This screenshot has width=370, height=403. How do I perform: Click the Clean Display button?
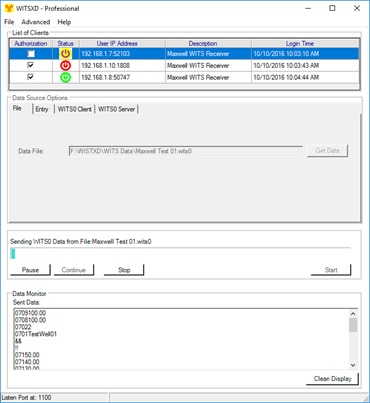pos(332,379)
